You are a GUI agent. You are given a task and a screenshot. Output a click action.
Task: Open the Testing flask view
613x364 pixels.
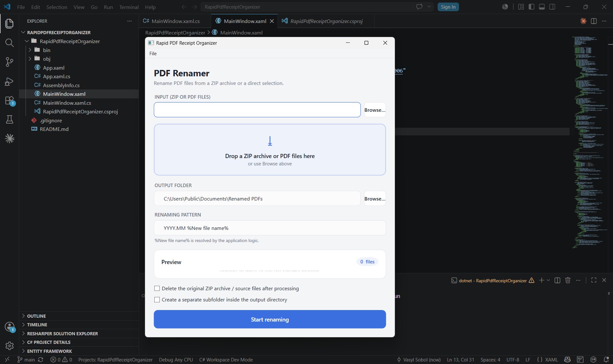[x=9, y=119]
